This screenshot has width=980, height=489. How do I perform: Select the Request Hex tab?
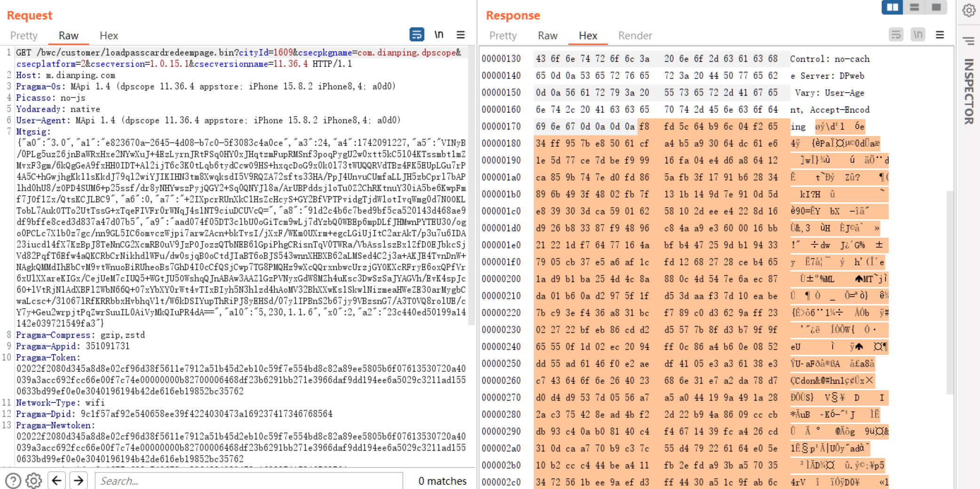pyautogui.click(x=109, y=36)
